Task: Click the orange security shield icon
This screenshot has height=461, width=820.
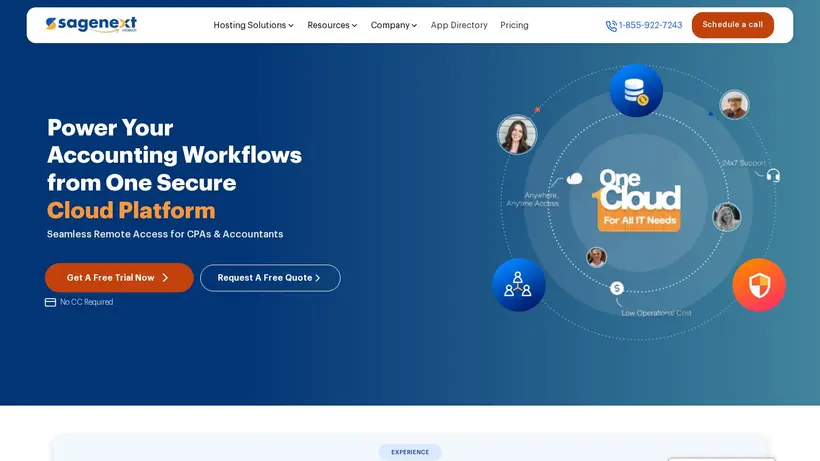Action: tap(759, 285)
